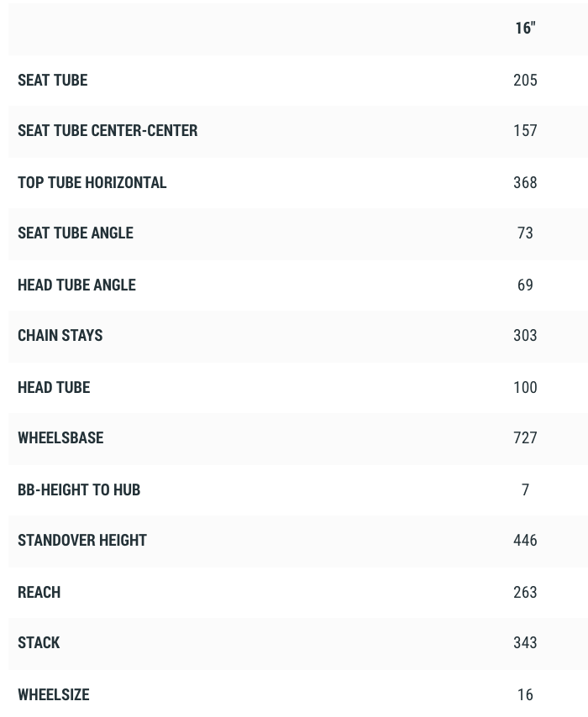Select the STANDOVER HEIGHT label
This screenshot has width=588, height=717.
(82, 541)
